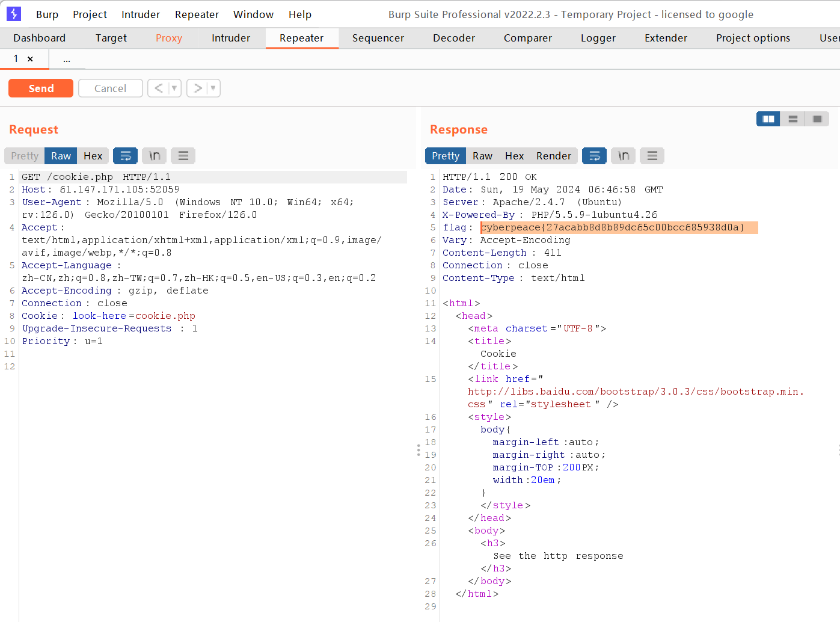
Task: Switch to Proxy tab
Action: (x=169, y=38)
